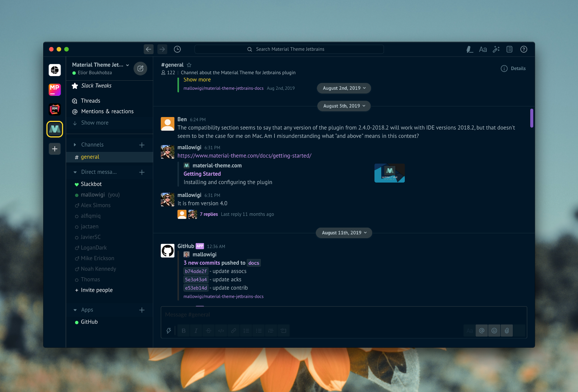Open shortcuts lightning bolt in composer
Screen dimensions: 578x392
point(169,331)
